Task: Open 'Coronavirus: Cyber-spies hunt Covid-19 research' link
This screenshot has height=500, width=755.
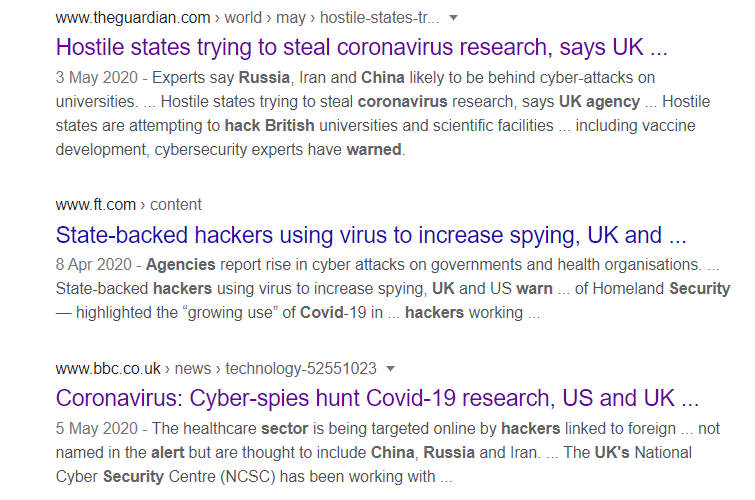Action: pyautogui.click(x=377, y=398)
